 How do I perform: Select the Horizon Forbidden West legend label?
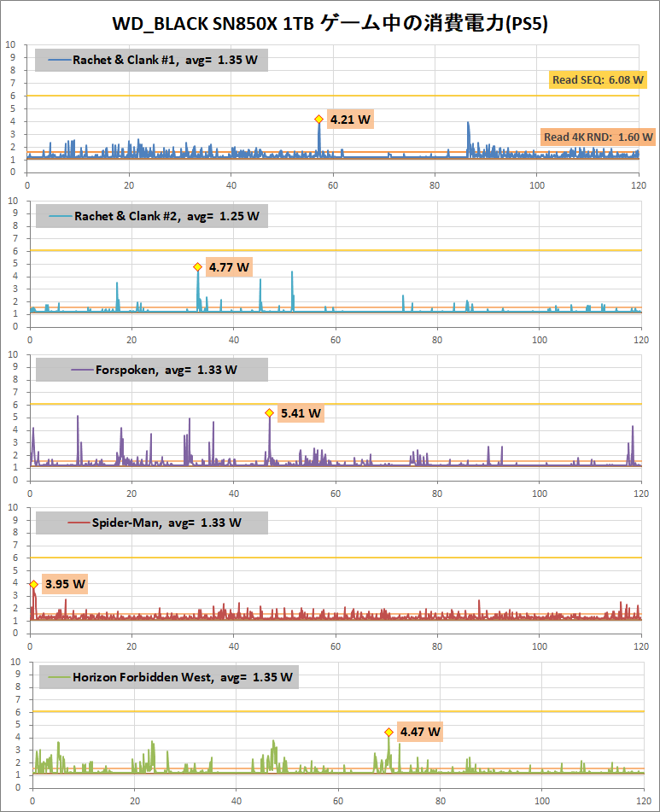(182, 677)
